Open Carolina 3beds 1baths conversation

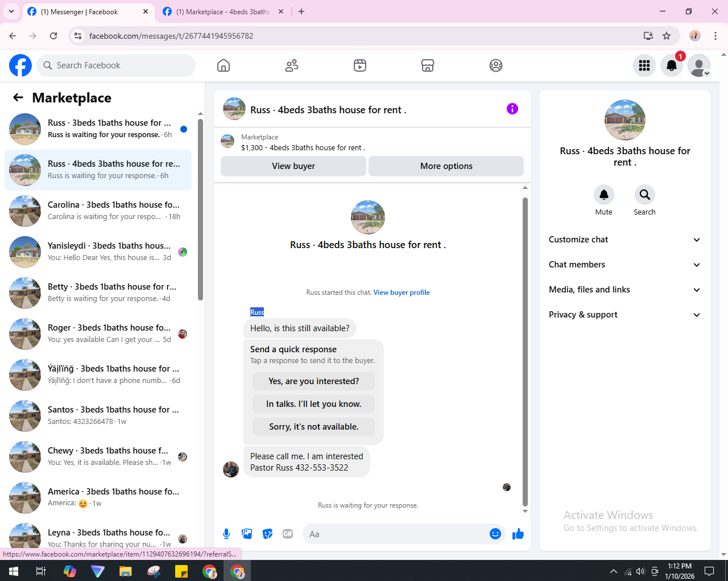[98, 211]
